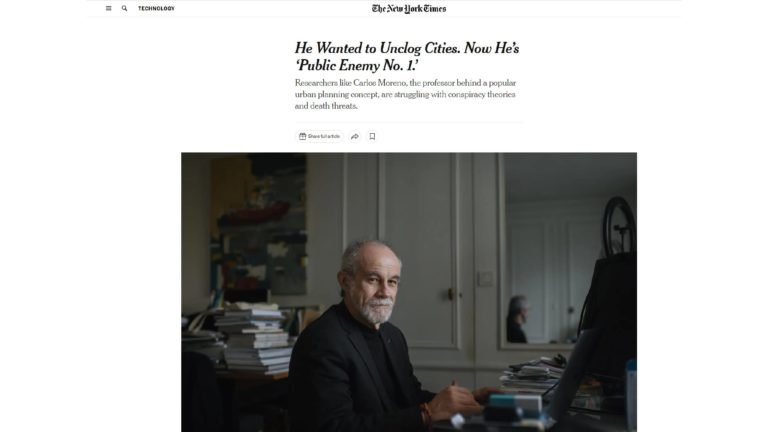Save article with the bookmark icon
The height and width of the screenshot is (432, 768).
point(372,136)
